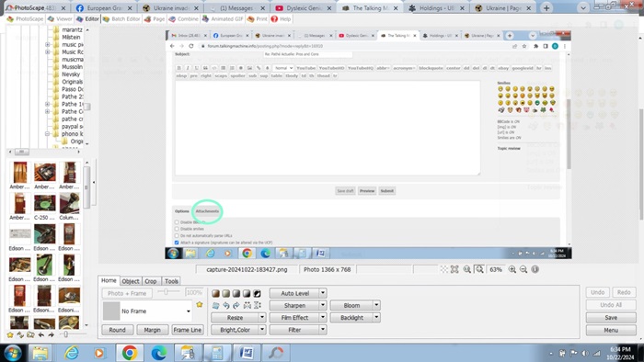Collapse the phono folder node
This screenshot has height=362, width=644.
(48, 134)
